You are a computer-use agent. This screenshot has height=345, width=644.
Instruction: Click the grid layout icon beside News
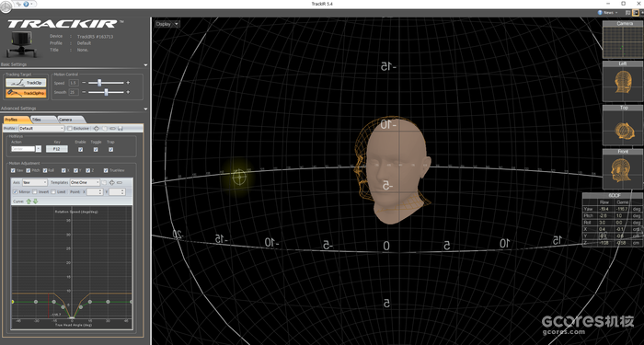629,13
